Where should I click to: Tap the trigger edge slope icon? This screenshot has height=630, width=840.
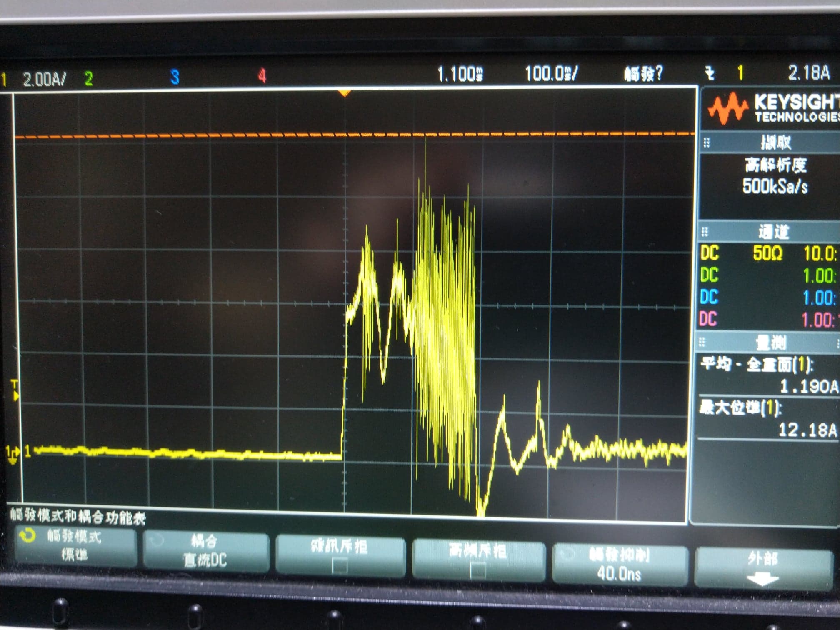click(x=710, y=74)
